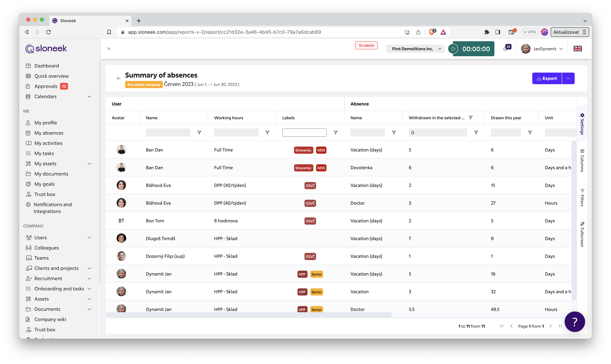The height and width of the screenshot is (364, 611).
Task: Click the Stravenky label in the Dovolenka row
Action: coord(303,168)
